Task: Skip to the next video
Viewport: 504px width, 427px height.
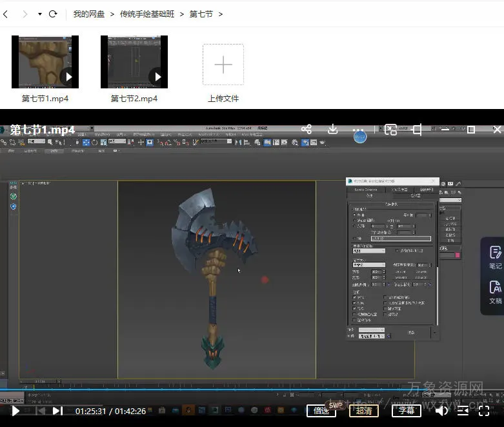Action: [x=57, y=410]
